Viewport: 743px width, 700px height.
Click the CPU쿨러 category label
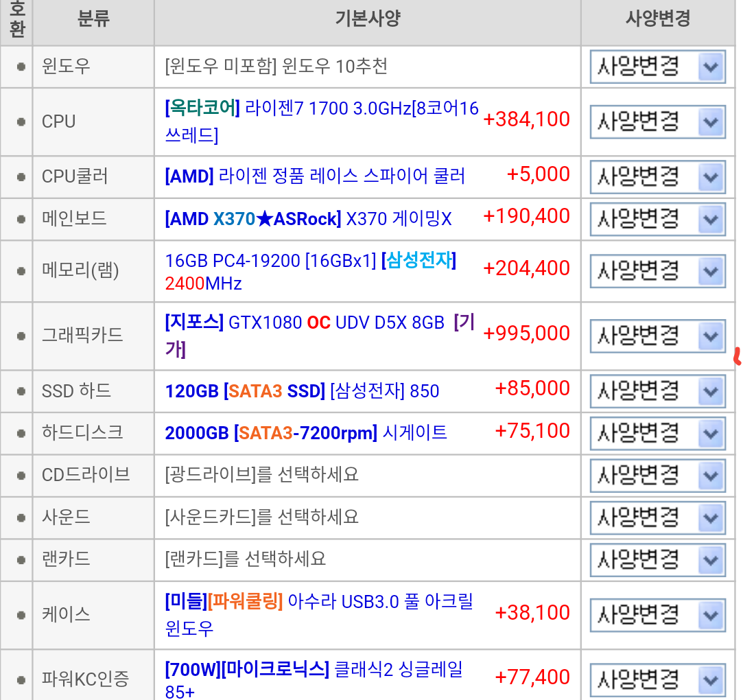[75, 176]
